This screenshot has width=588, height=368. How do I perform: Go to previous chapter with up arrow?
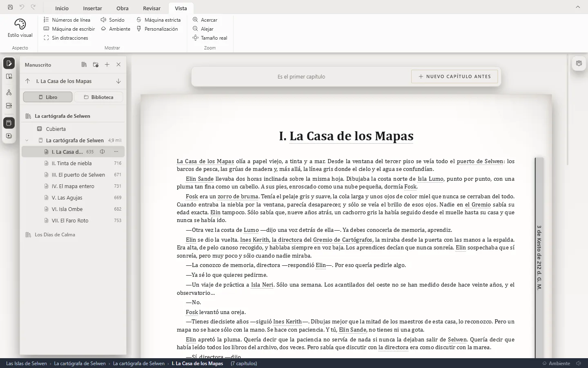27,81
